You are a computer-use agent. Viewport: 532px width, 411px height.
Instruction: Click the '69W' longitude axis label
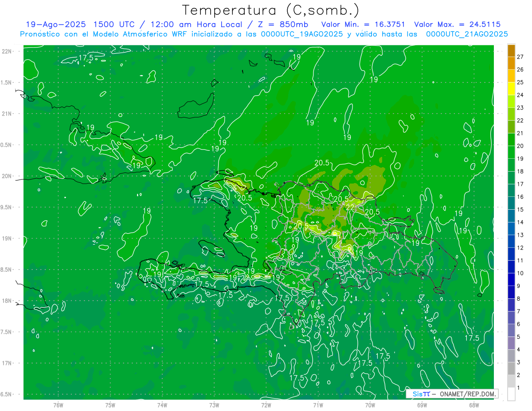pyautogui.click(x=422, y=405)
